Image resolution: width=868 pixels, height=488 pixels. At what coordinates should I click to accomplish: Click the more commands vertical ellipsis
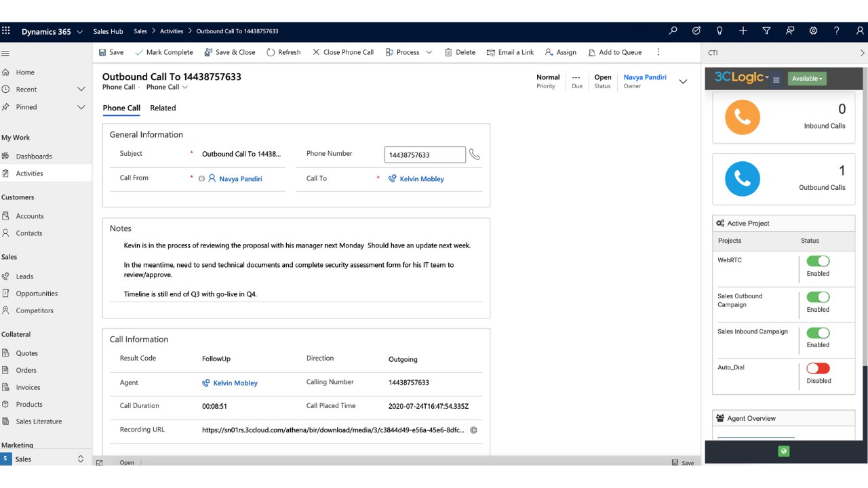(658, 52)
